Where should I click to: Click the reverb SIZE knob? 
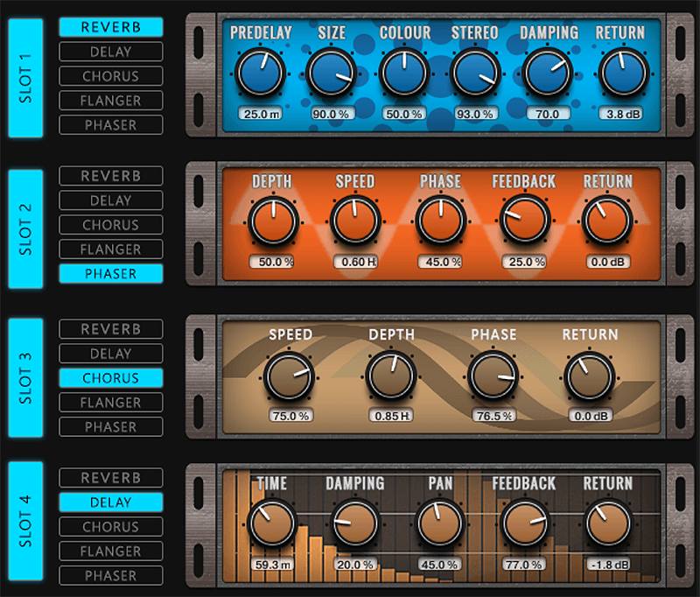point(331,73)
